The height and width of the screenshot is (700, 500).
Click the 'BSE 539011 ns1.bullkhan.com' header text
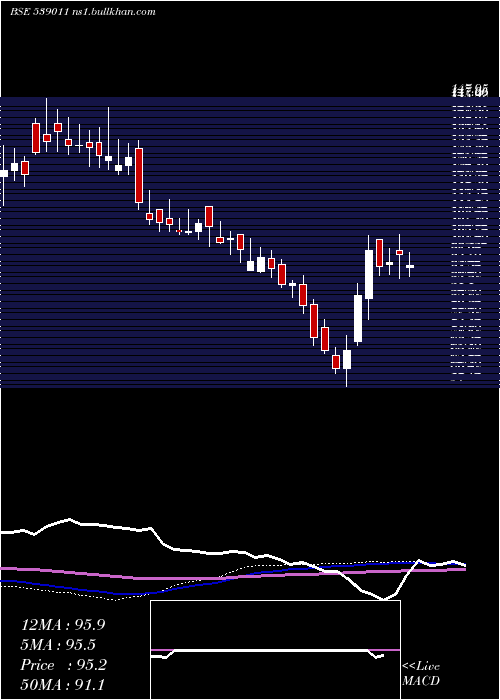click(x=83, y=12)
